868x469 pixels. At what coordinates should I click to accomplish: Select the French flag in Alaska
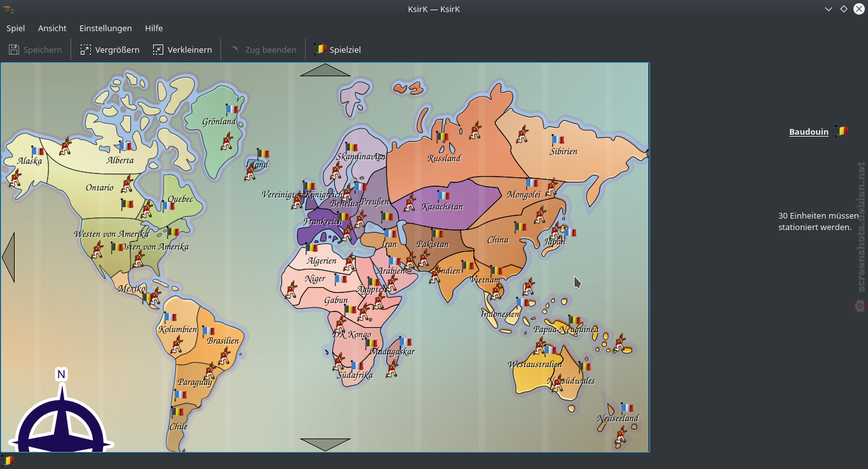pyautogui.click(x=37, y=151)
